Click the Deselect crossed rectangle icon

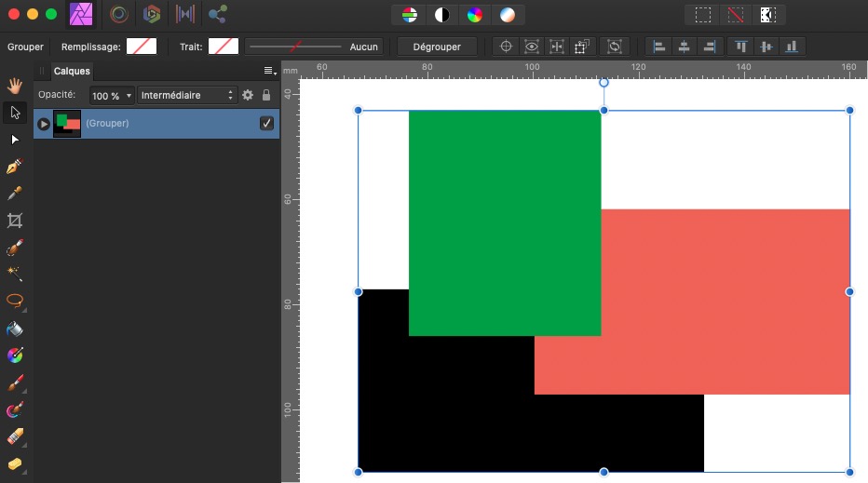point(735,15)
